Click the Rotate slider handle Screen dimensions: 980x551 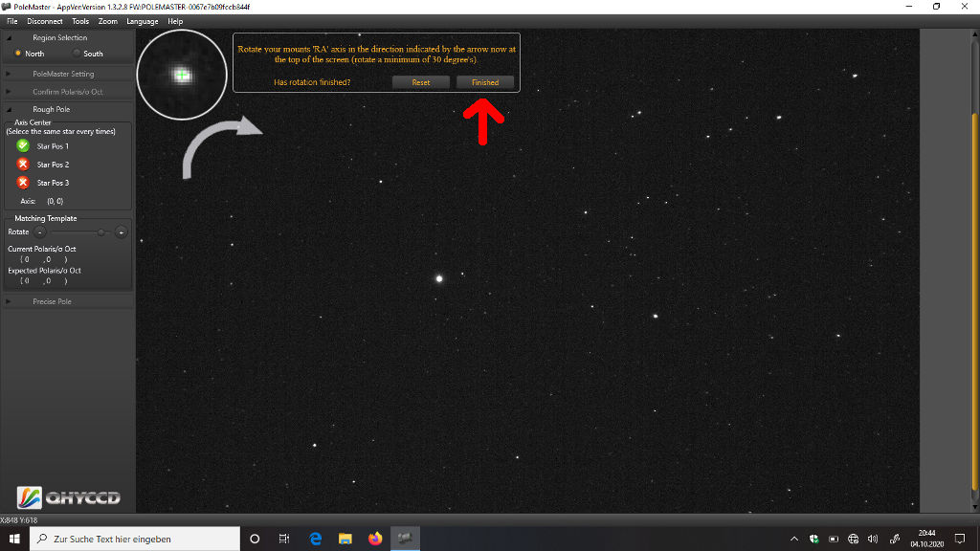point(100,231)
